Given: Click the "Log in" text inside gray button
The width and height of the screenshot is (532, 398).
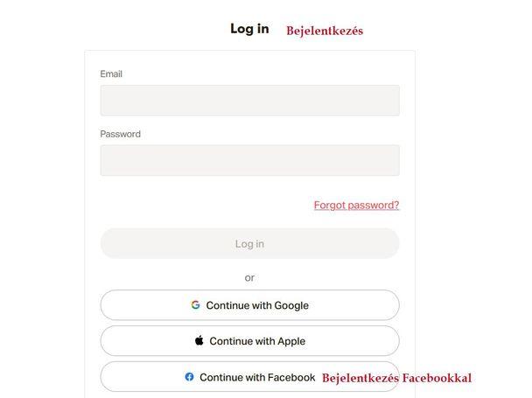Looking at the screenshot, I should point(249,244).
